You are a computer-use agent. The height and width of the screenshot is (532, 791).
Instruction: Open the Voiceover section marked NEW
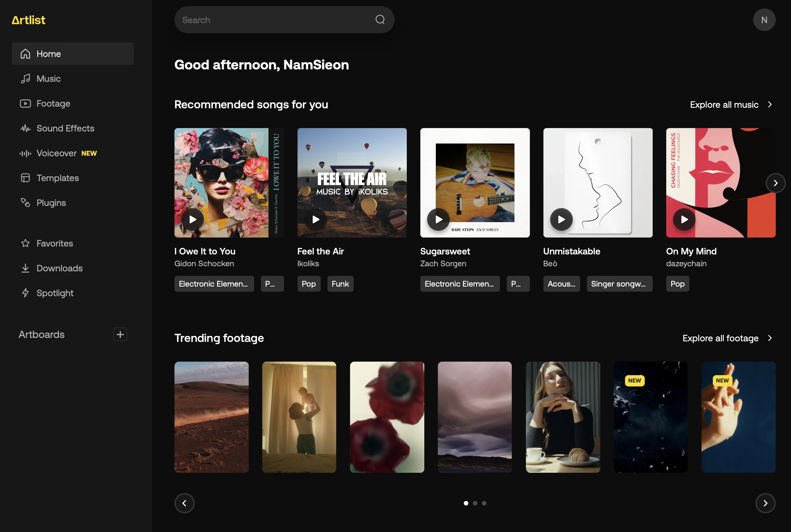[x=57, y=153]
